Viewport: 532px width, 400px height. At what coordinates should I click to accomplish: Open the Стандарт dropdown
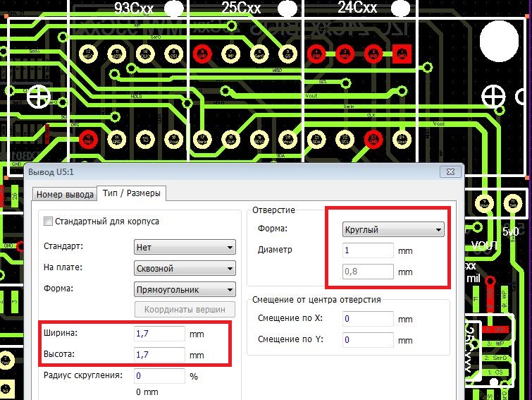tap(185, 247)
